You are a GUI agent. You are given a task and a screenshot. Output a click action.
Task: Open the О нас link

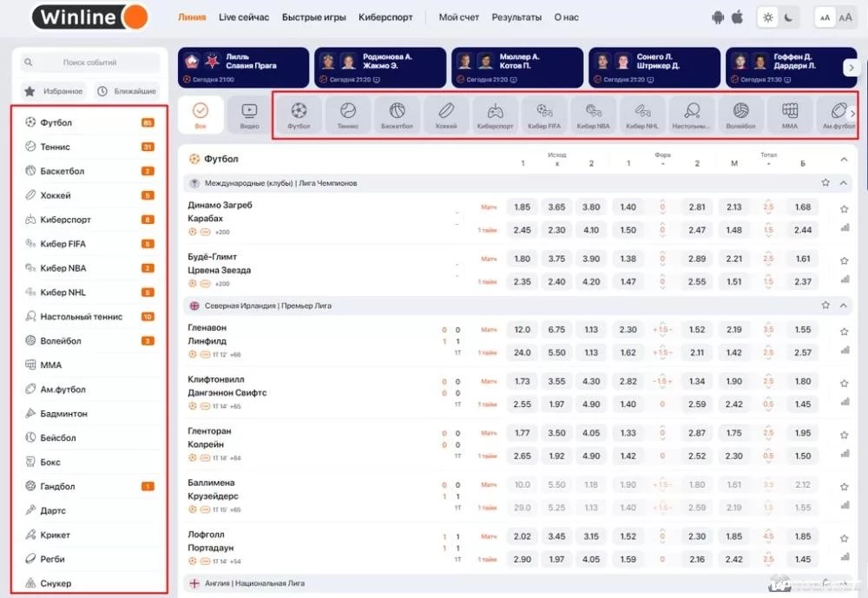(566, 17)
